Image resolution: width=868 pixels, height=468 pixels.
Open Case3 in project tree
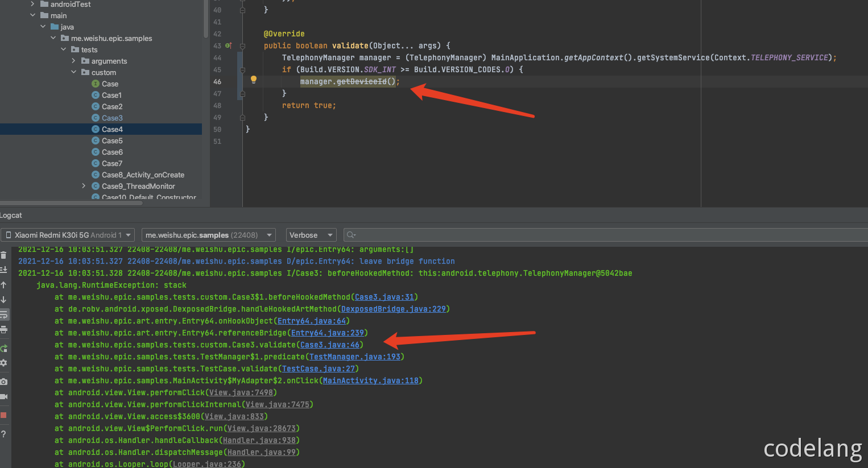[112, 118]
